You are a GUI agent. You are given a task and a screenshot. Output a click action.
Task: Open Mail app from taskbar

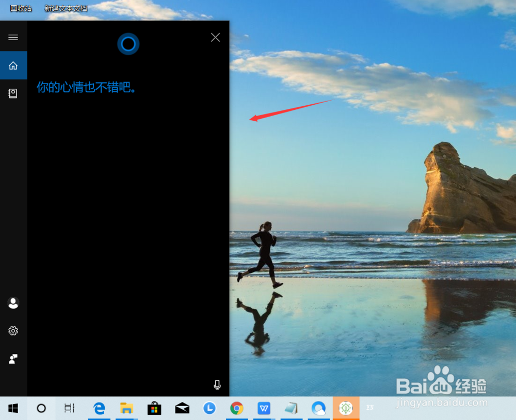[182, 408]
